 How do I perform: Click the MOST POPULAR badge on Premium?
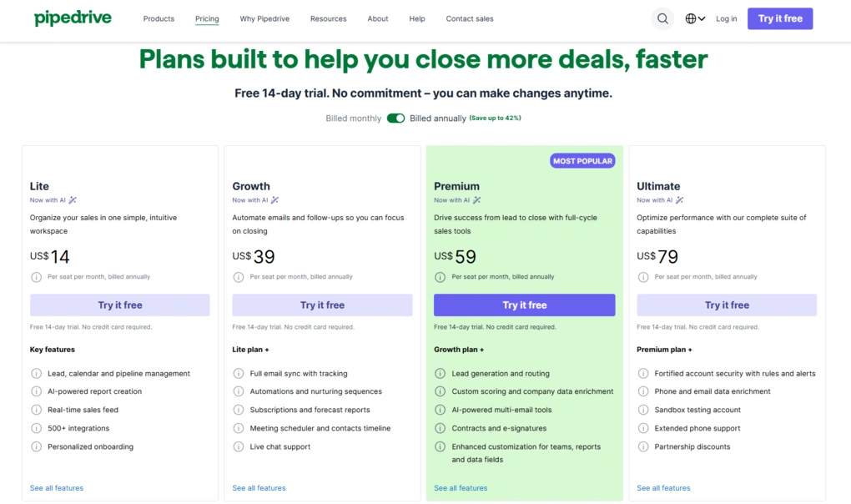tap(582, 160)
